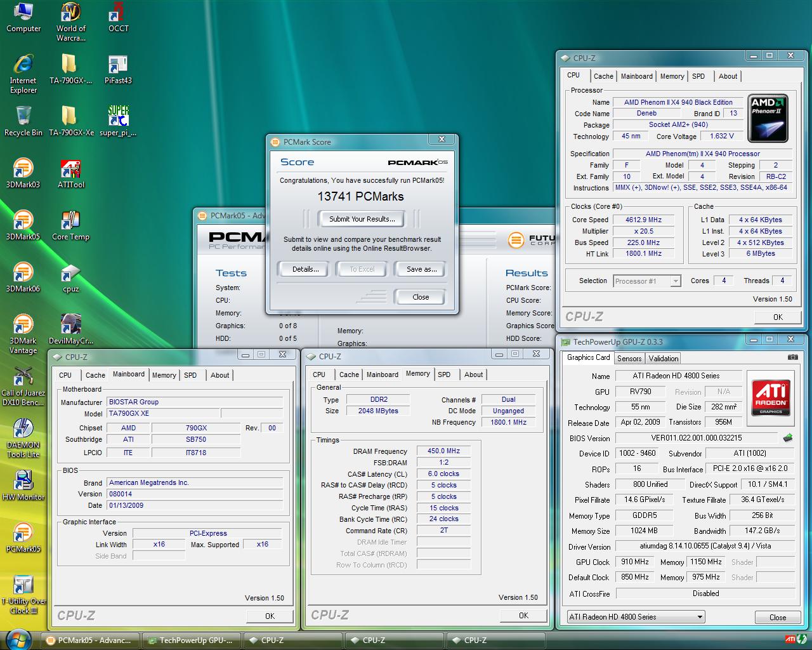Launch DevilMayCry desktop shortcut

70,329
